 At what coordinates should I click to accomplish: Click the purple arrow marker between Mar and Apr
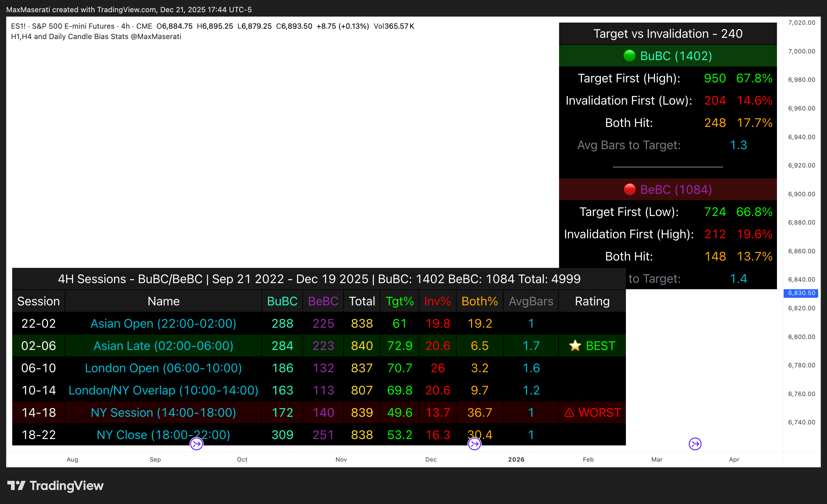click(695, 444)
